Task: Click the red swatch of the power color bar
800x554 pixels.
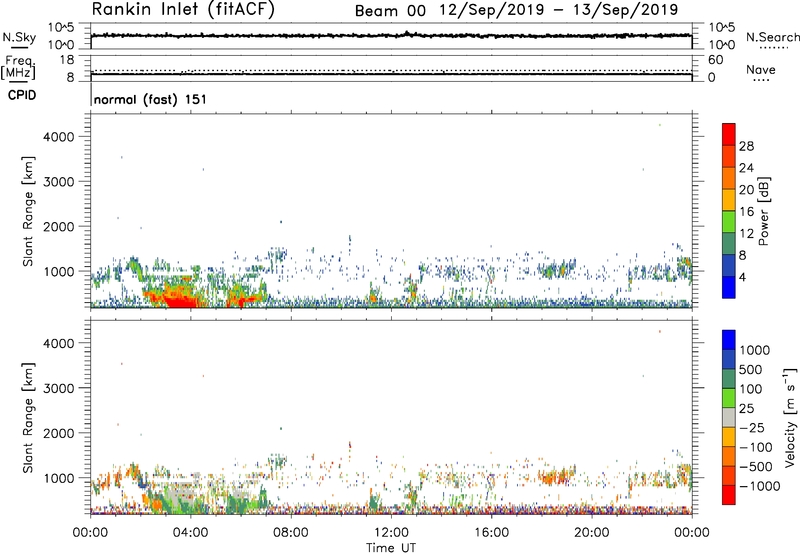Action: (729, 134)
